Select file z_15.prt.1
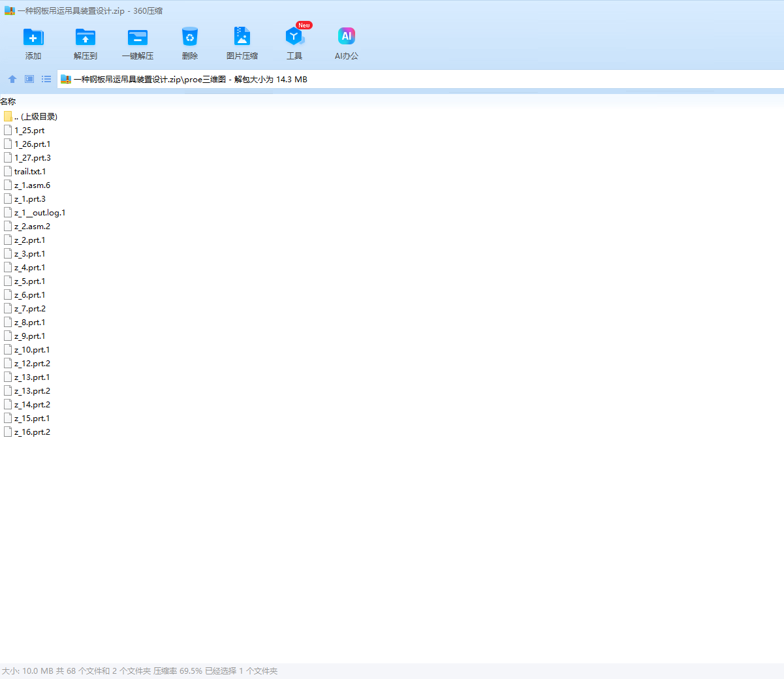This screenshot has width=784, height=679. (x=27, y=418)
